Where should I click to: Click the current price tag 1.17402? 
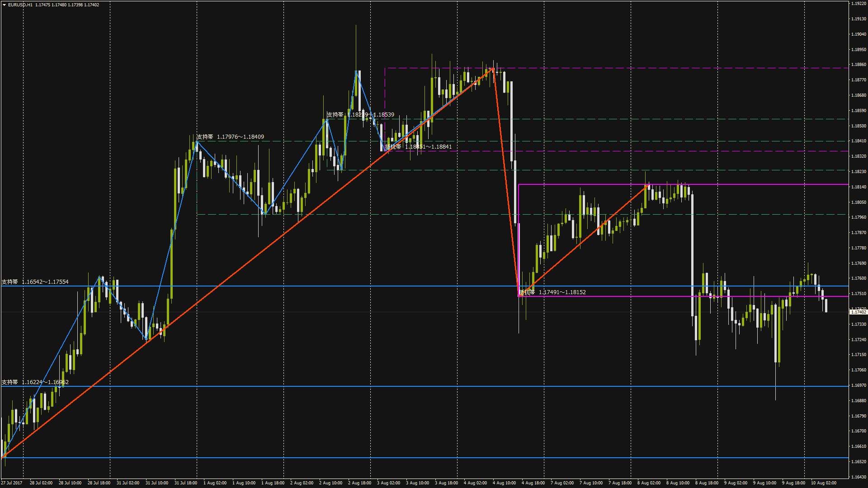click(x=859, y=312)
